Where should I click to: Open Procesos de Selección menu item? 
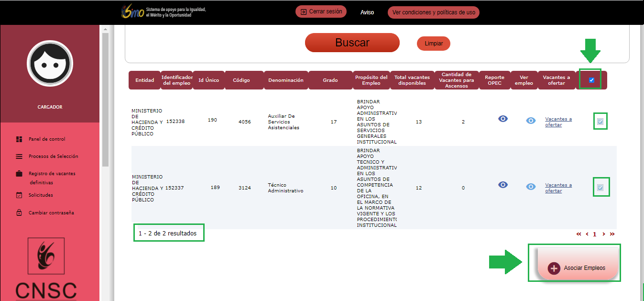tap(53, 156)
